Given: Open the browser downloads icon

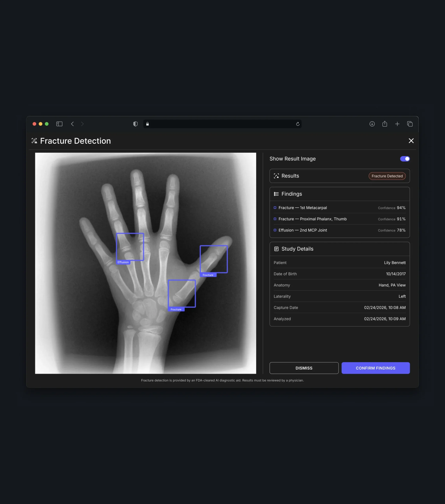Looking at the screenshot, I should (x=372, y=124).
